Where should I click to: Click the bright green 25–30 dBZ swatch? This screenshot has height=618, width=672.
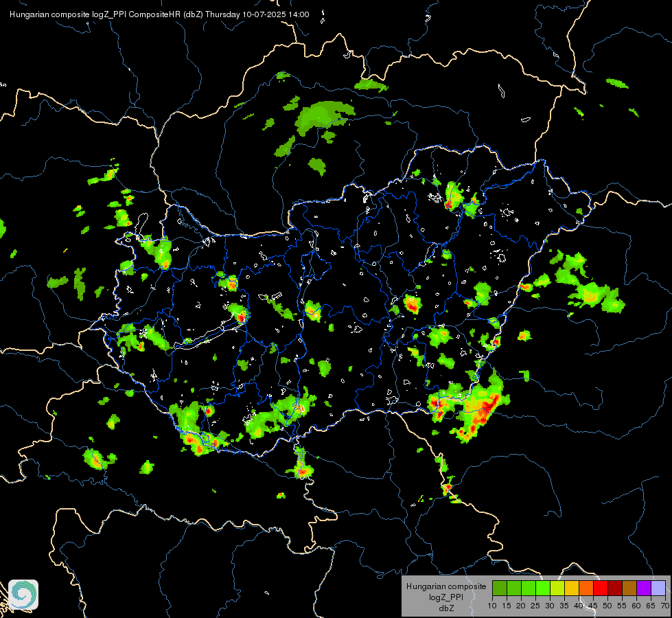click(543, 588)
